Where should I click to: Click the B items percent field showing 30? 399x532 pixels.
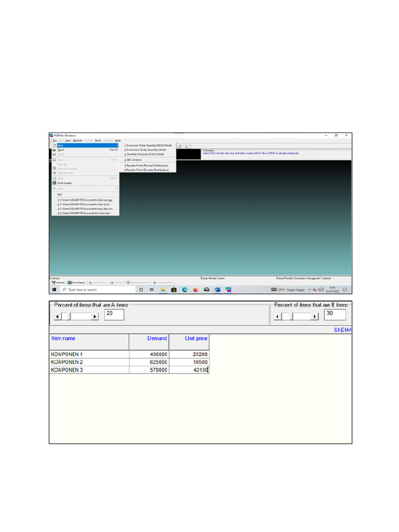point(335,314)
